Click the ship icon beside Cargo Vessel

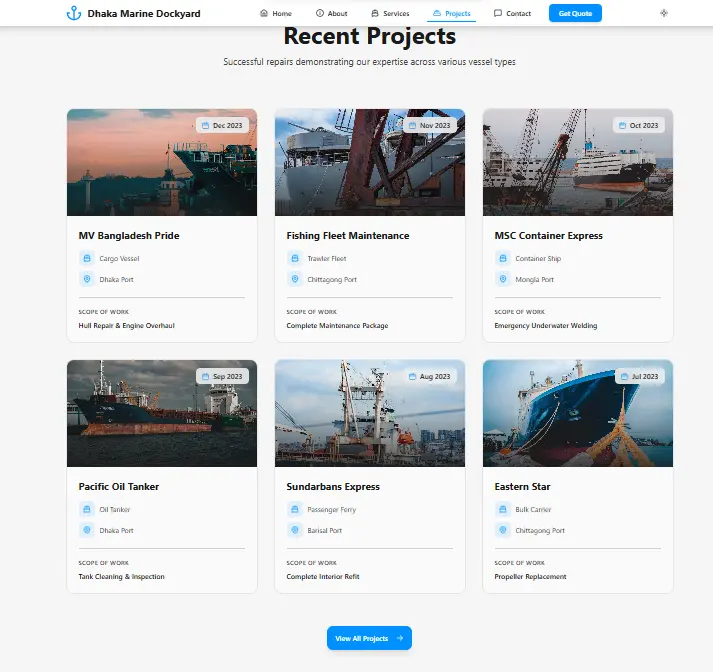click(87, 258)
